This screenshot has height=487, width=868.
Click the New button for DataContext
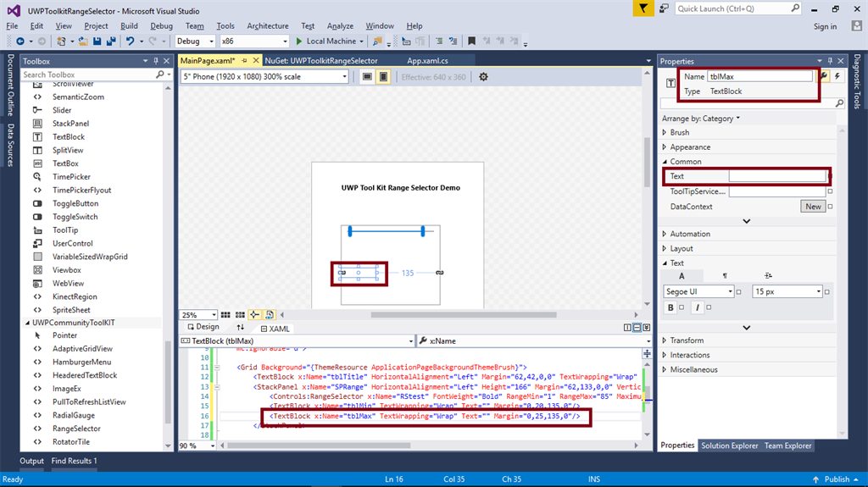(x=812, y=207)
